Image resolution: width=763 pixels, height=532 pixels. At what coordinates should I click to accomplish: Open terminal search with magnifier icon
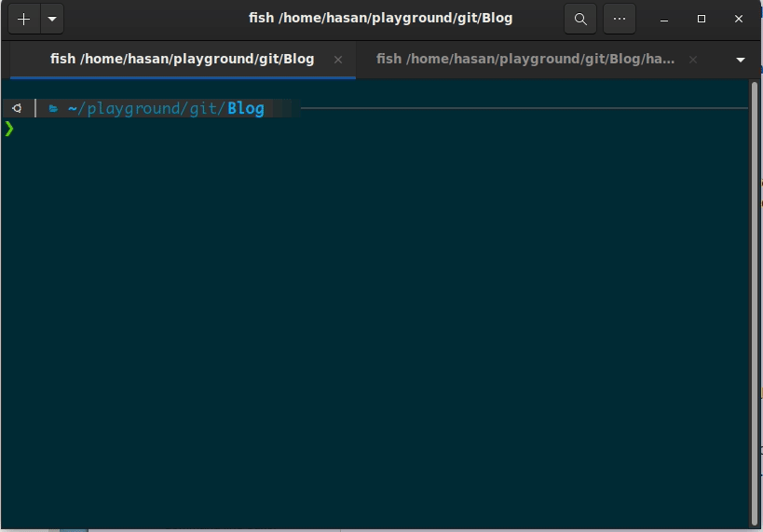point(580,19)
